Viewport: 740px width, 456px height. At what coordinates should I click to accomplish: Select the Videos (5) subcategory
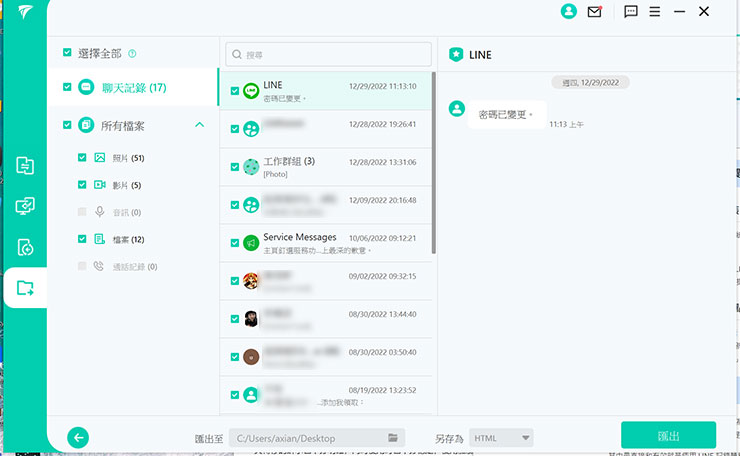126,186
